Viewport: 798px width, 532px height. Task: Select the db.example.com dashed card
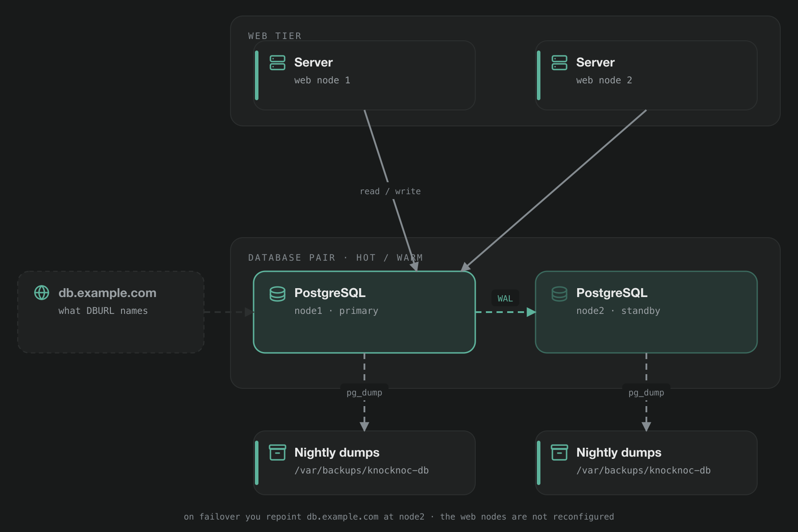[x=111, y=312]
